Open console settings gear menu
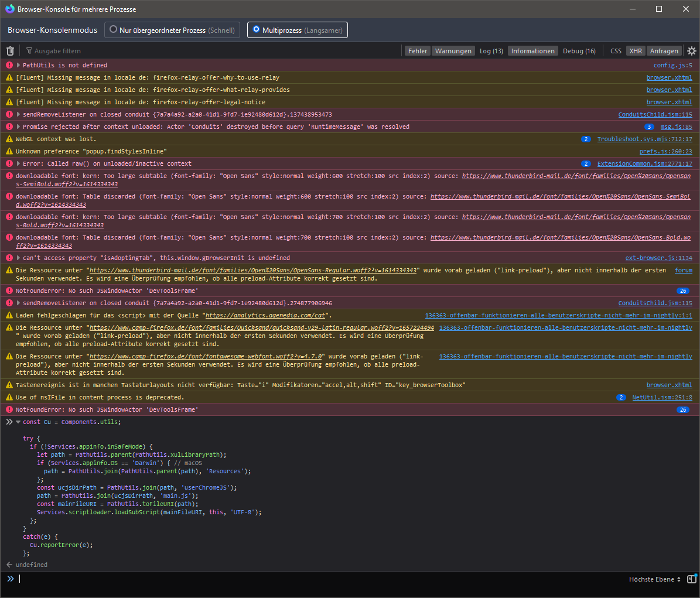Screen dimensions: 700x598 692,51
